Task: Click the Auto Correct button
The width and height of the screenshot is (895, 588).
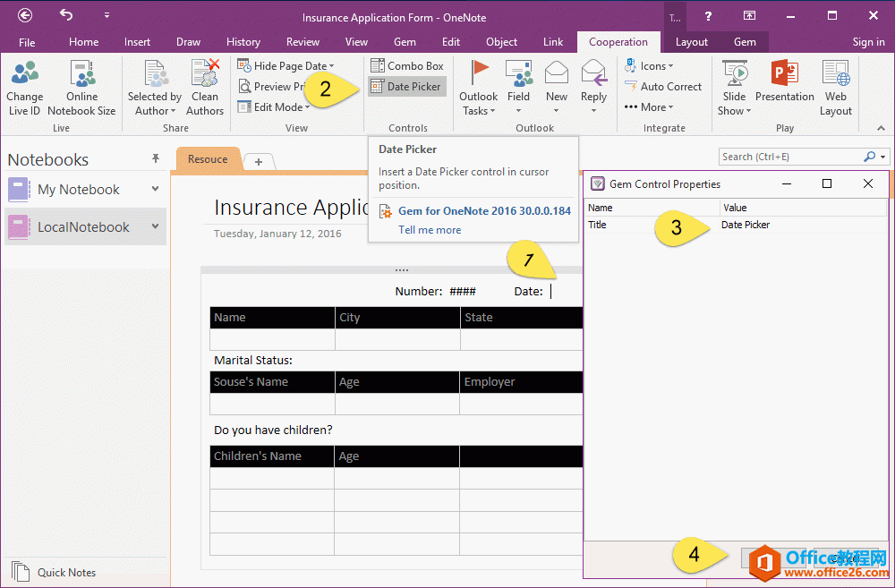Action: coord(662,87)
